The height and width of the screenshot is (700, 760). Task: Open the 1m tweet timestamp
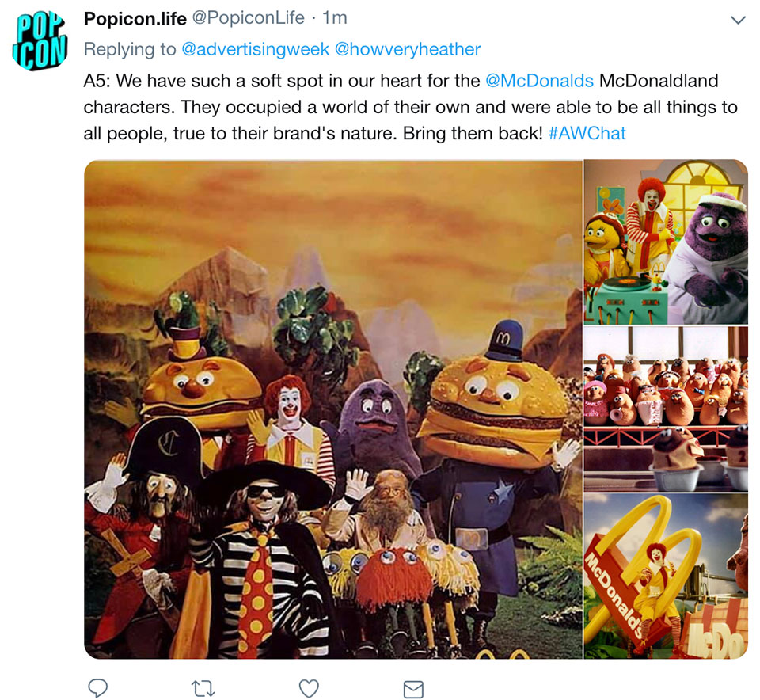tap(334, 18)
